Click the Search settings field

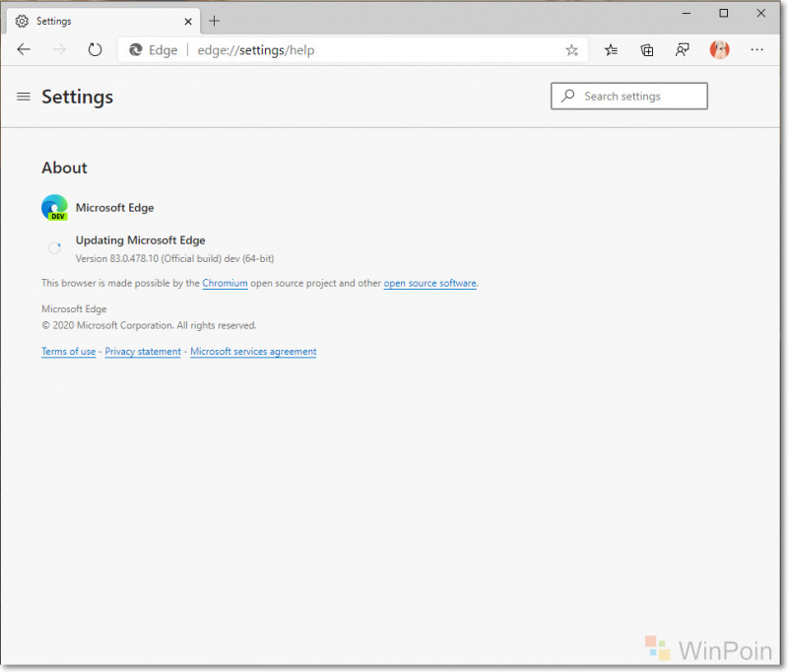(629, 96)
